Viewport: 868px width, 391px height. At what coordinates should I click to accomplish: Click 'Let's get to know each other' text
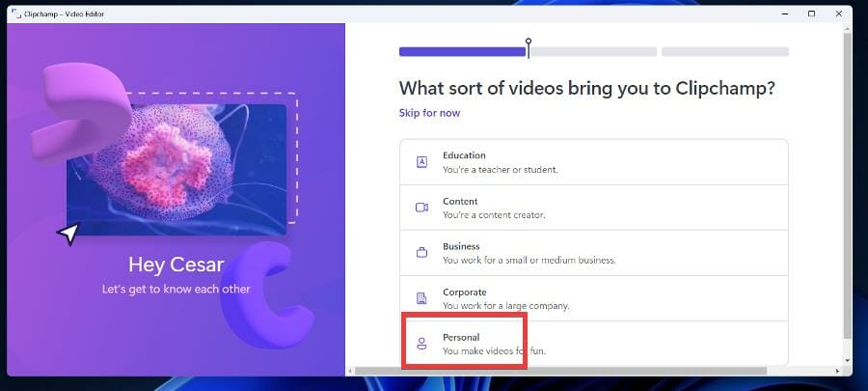pos(176,289)
